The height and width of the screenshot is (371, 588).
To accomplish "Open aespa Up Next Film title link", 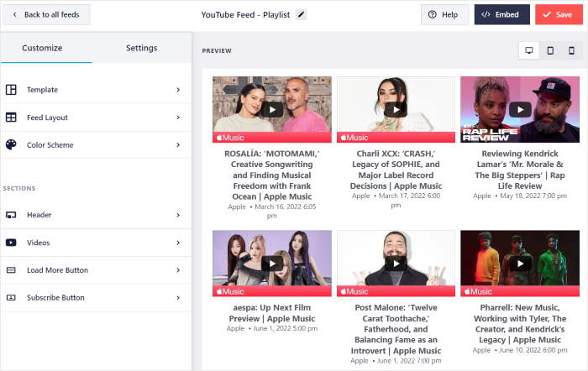I will (x=272, y=313).
